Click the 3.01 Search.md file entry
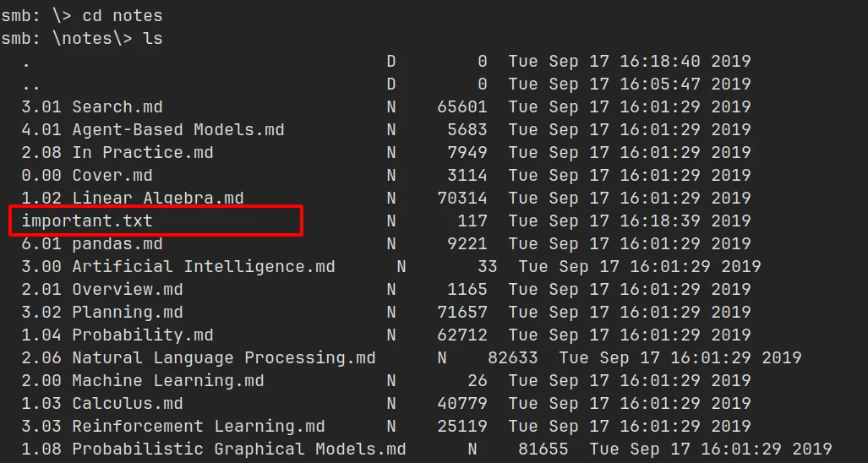 pos(92,107)
